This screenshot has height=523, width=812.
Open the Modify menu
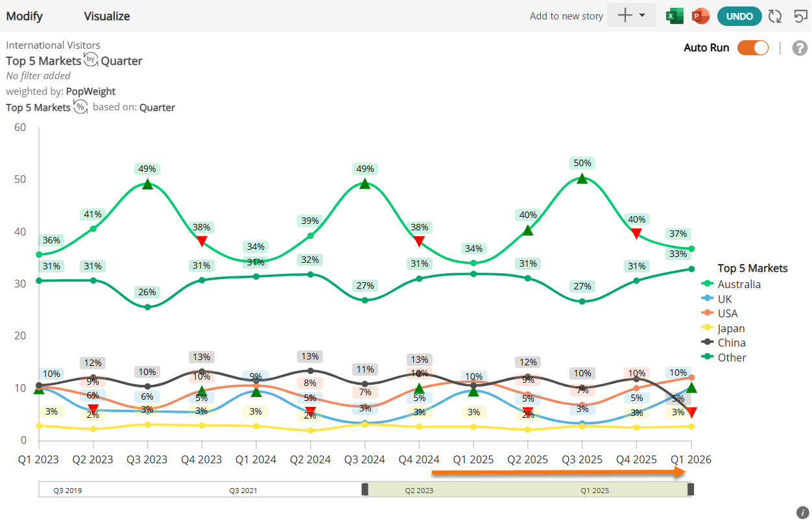pyautogui.click(x=25, y=16)
